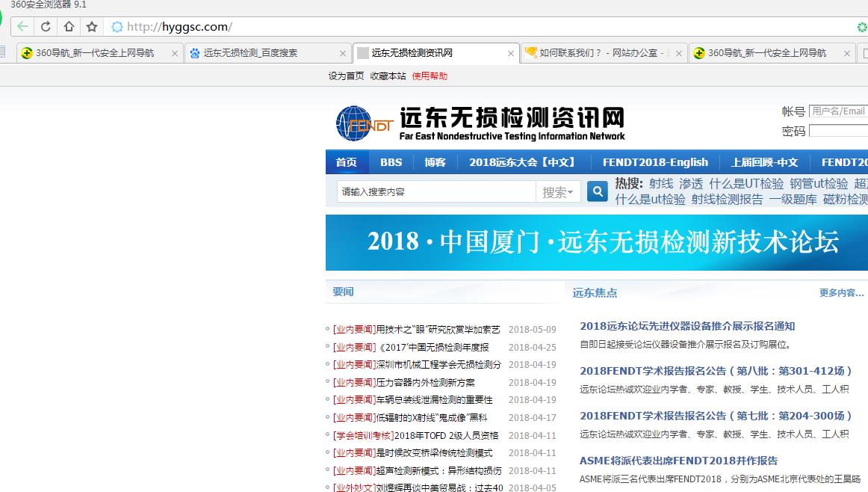868x492 pixels.
Task: Click the address bar URL hyggsc.com
Action: tap(179, 27)
